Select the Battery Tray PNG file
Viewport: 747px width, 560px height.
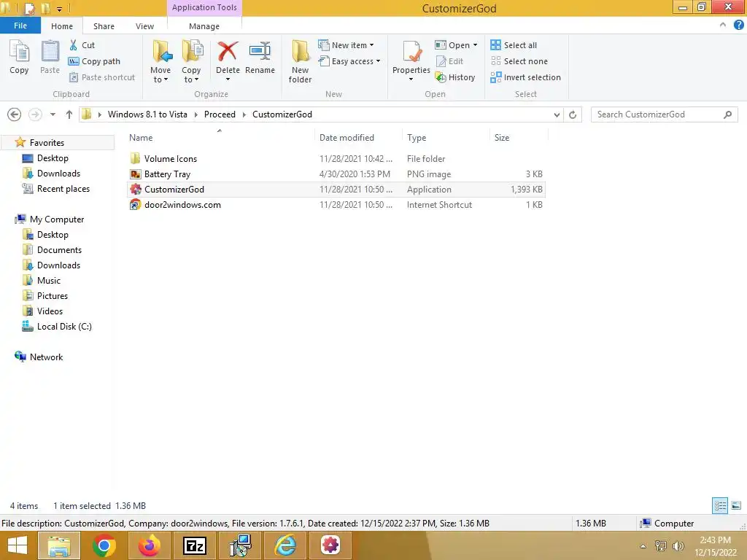pyautogui.click(x=336, y=174)
